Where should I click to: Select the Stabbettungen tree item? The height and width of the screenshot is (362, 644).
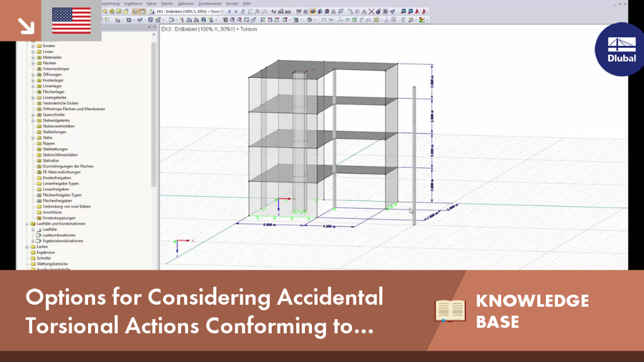(x=55, y=150)
